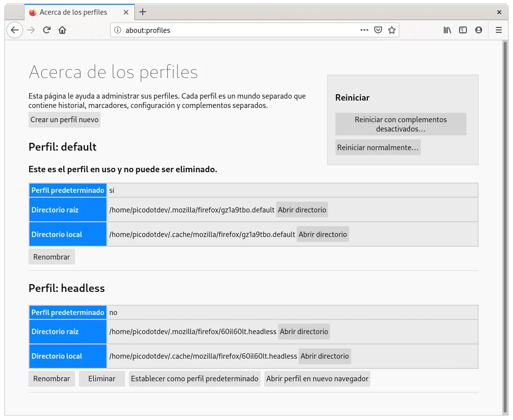
Task: Reload the current page
Action: click(47, 30)
